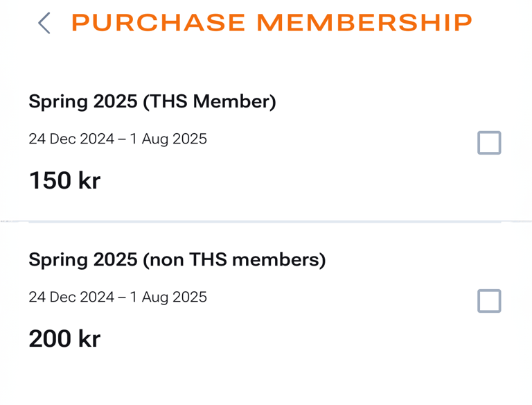Click the (non THS members) parenthetical label

pyautogui.click(x=234, y=260)
